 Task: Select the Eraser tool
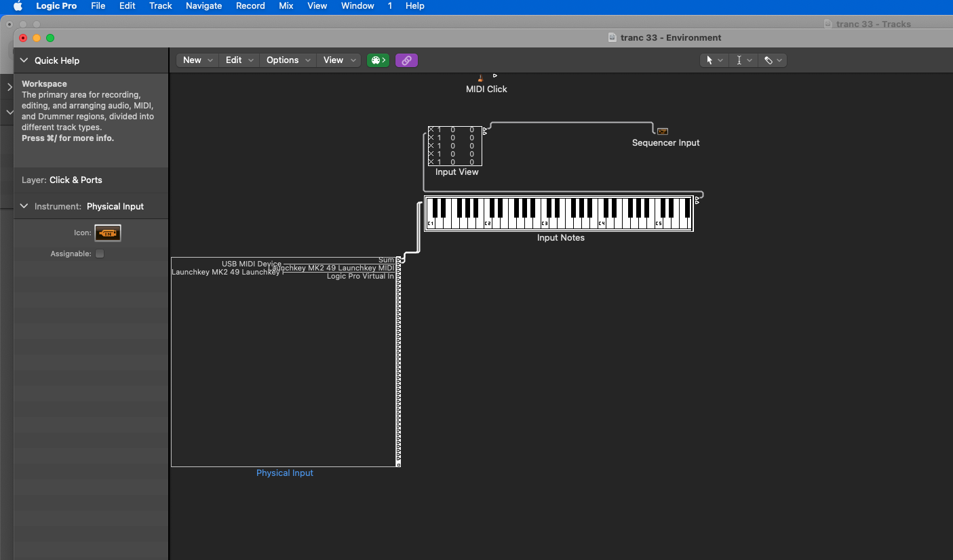click(x=769, y=60)
